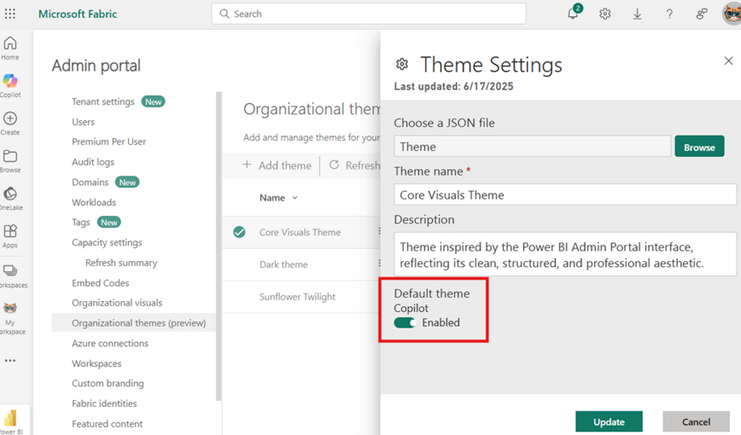Open Fabric identities menu item
This screenshot has height=435, width=741.
pyautogui.click(x=104, y=403)
